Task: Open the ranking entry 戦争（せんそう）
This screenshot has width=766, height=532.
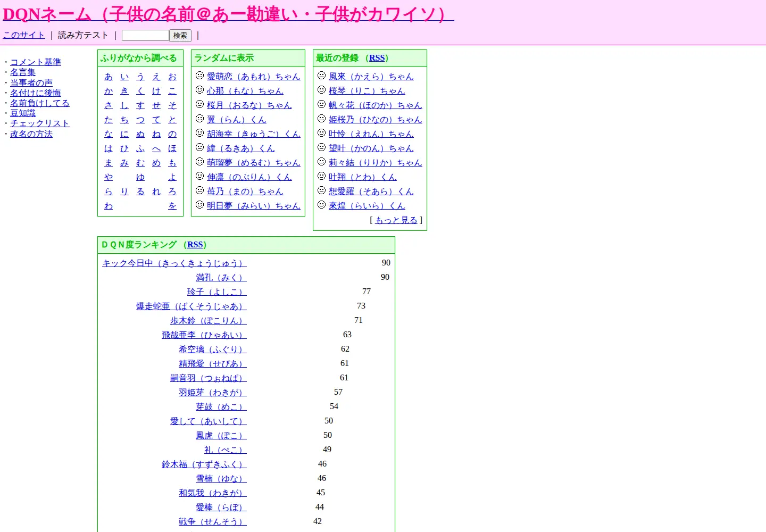Action: coord(213,522)
